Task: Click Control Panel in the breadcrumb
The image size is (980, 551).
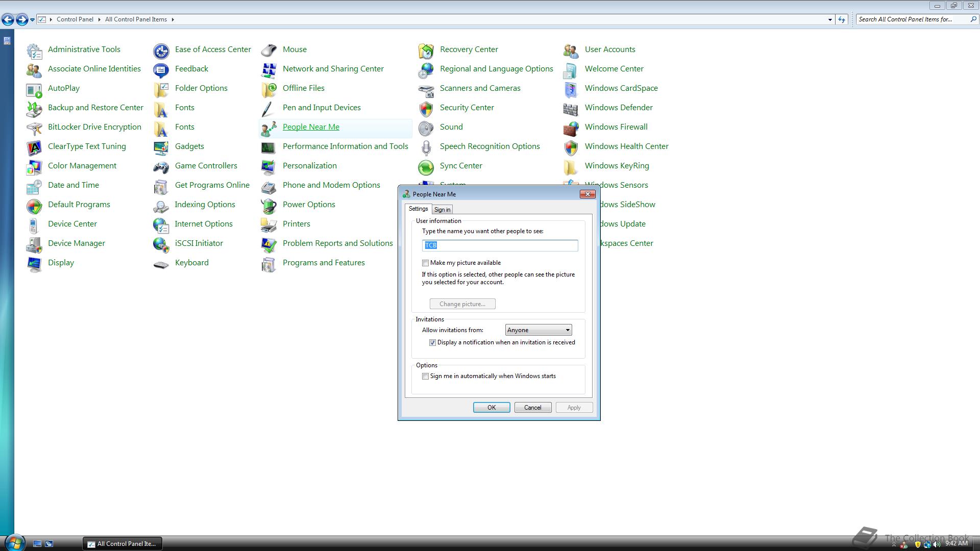Action: pos(75,19)
